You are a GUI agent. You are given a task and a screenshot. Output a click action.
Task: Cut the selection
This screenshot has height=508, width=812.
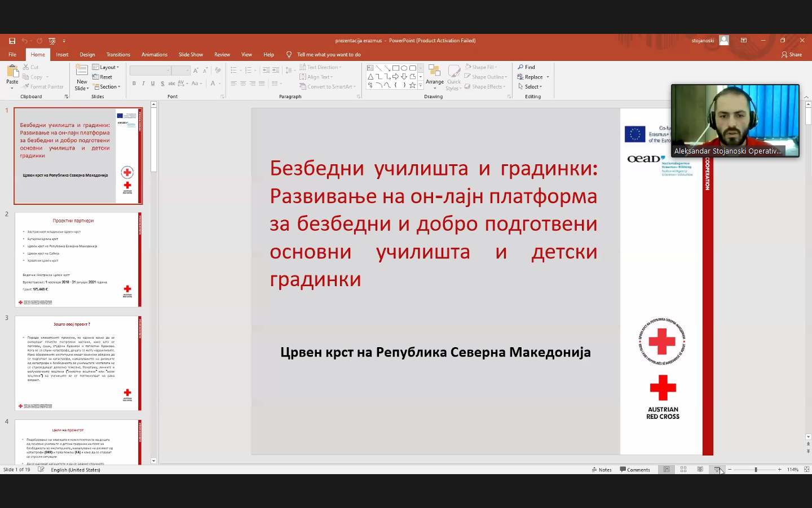coord(31,67)
